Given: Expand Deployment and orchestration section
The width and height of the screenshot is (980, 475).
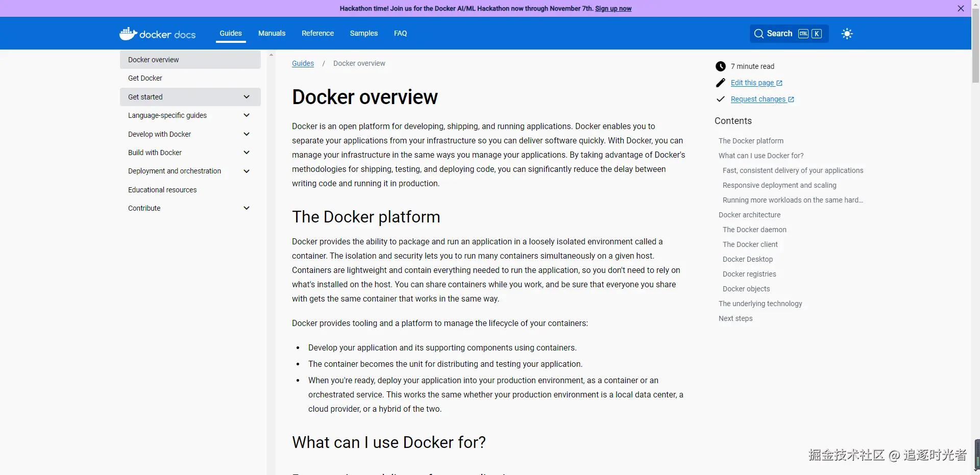Looking at the screenshot, I should coord(247,171).
